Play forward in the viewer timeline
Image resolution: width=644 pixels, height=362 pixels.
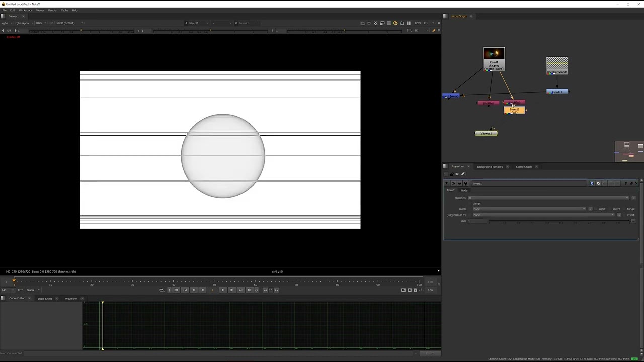pos(223,290)
